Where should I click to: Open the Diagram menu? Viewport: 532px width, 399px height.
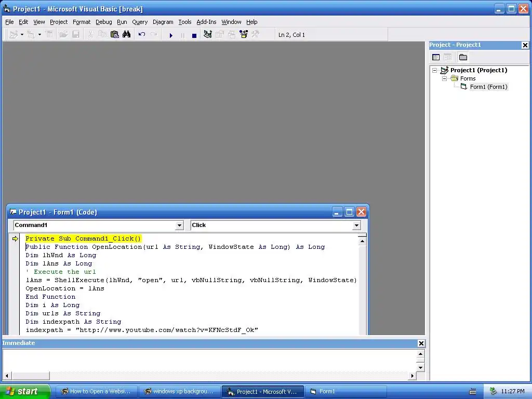[163, 22]
